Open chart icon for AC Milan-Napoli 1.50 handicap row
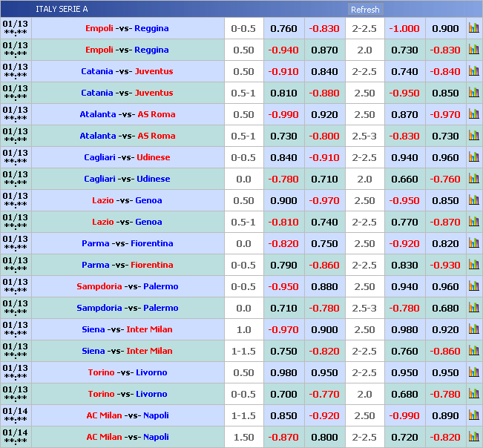 pos(473,437)
